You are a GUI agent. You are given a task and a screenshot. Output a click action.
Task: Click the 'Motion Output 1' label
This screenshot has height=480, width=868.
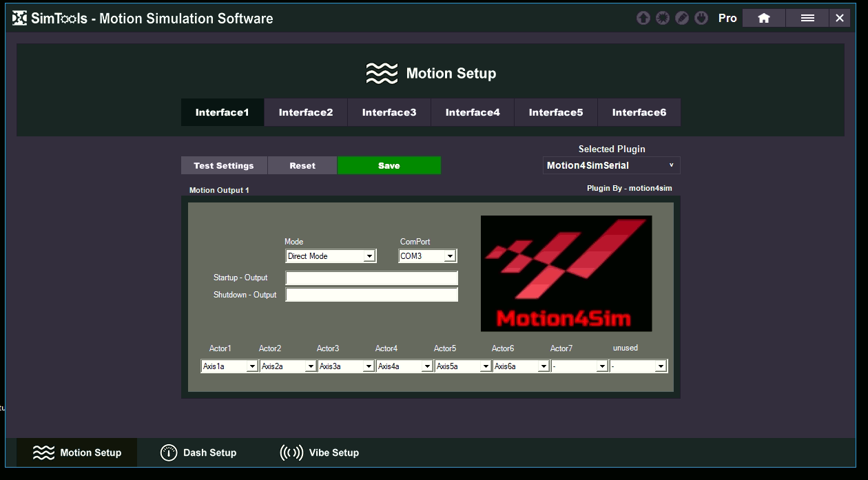point(219,190)
